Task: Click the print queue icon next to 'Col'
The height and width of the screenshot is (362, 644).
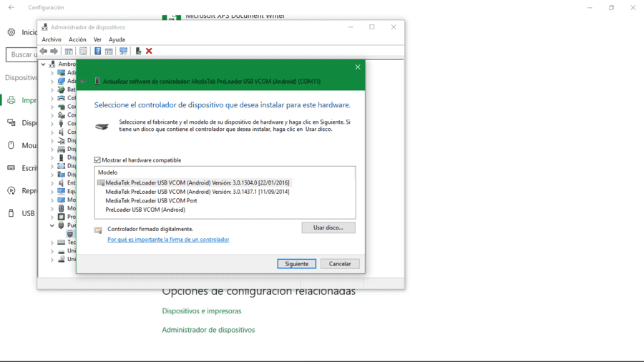Action: pyautogui.click(x=62, y=98)
